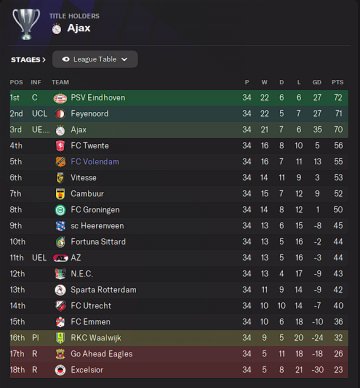Click the eye icon in League Table selector
360x388 pixels.
click(66, 59)
